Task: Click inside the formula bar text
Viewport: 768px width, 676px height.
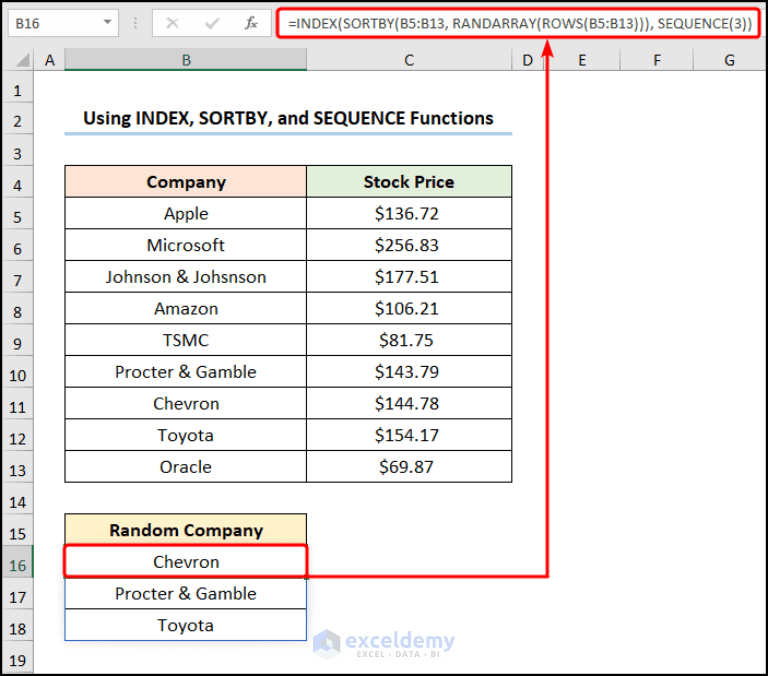Action: click(x=519, y=23)
